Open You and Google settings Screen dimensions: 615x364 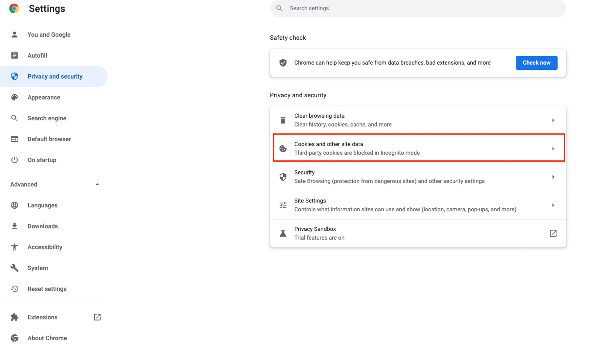click(x=54, y=34)
